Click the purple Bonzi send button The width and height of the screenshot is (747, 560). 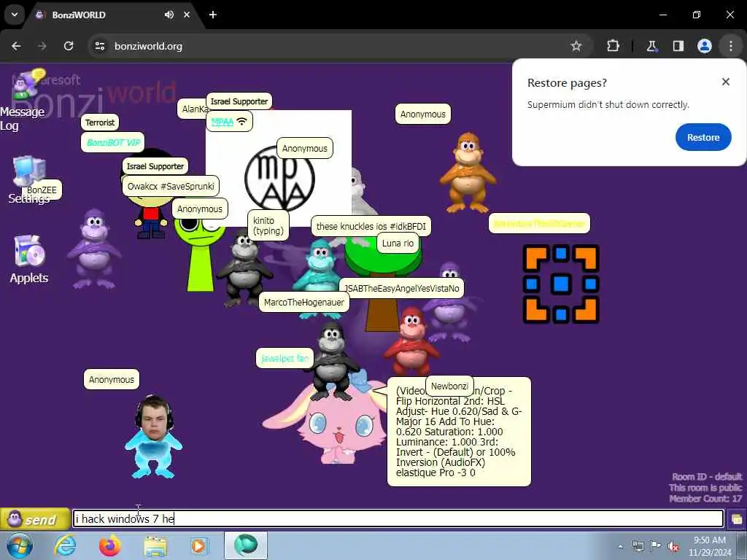[x=35, y=519]
